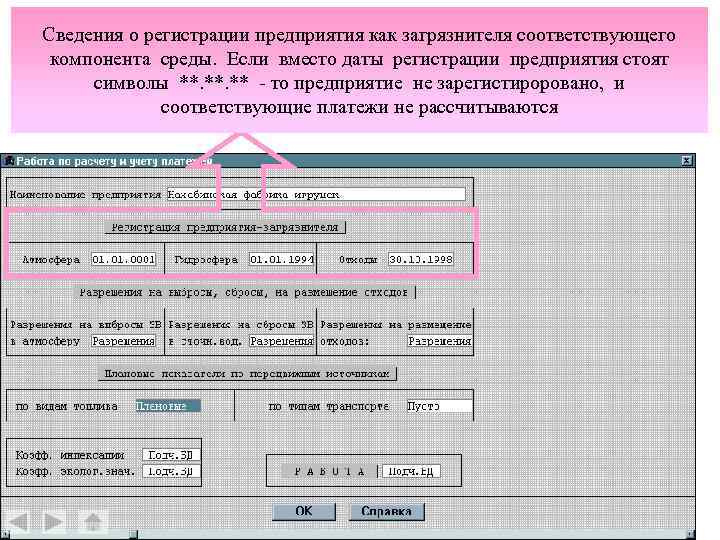Click Плановые показатели по передвижным источникам heading

247,374
